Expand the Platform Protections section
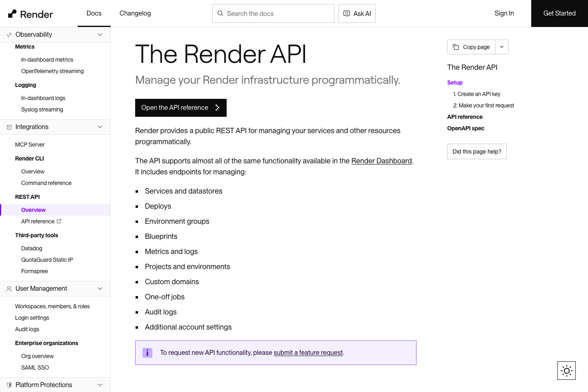Image resolution: width=588 pixels, height=392 pixels. (x=100, y=385)
